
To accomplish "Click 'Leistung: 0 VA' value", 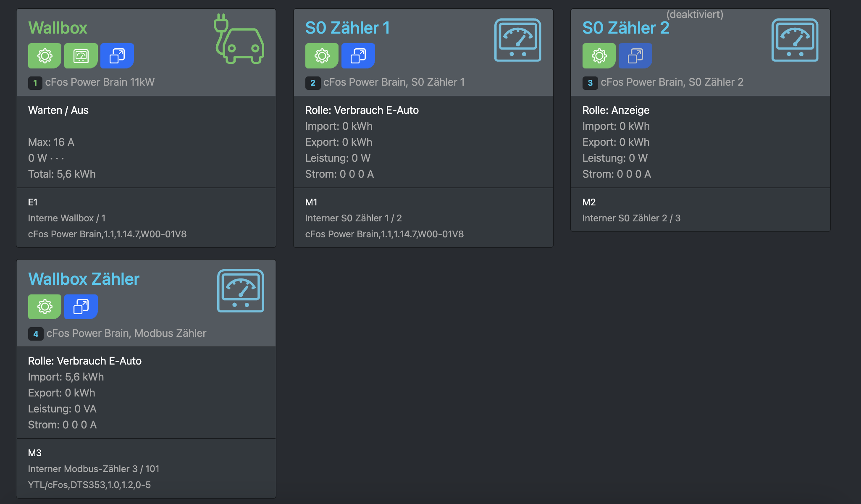I will [62, 409].
